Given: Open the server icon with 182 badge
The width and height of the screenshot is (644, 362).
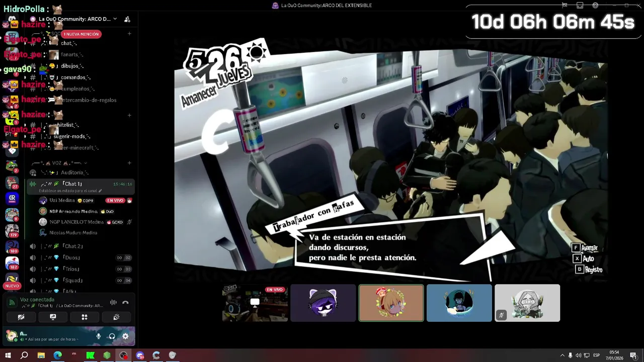Looking at the screenshot, I should pyautogui.click(x=12, y=263).
